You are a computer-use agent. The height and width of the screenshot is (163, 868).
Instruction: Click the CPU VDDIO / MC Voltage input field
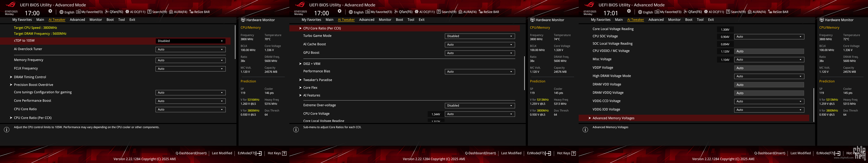coord(769,51)
